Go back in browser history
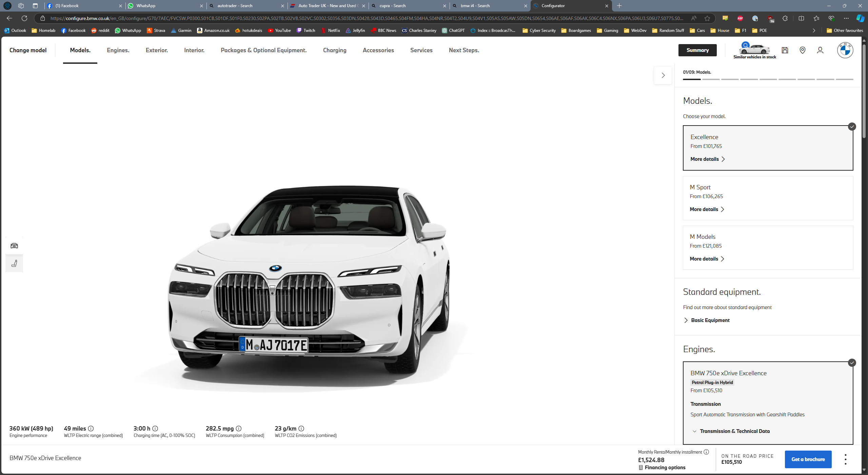Viewport: 868px width, 475px height. click(x=9, y=18)
